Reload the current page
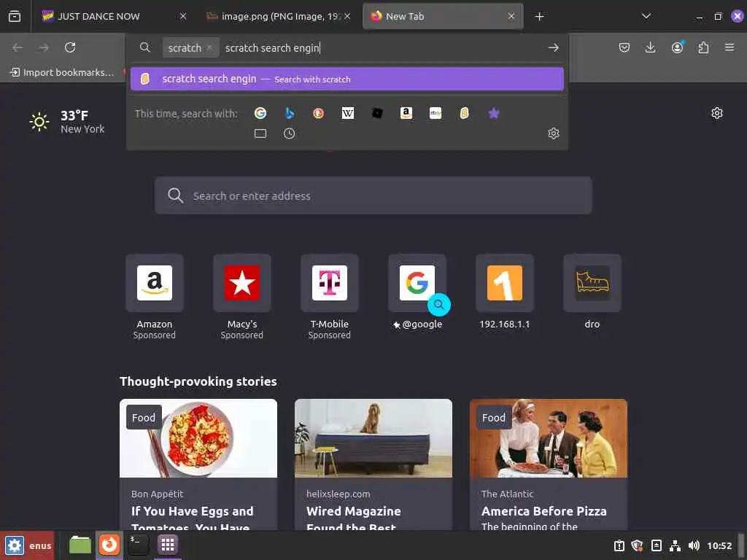This screenshot has height=560, width=747. [70, 47]
